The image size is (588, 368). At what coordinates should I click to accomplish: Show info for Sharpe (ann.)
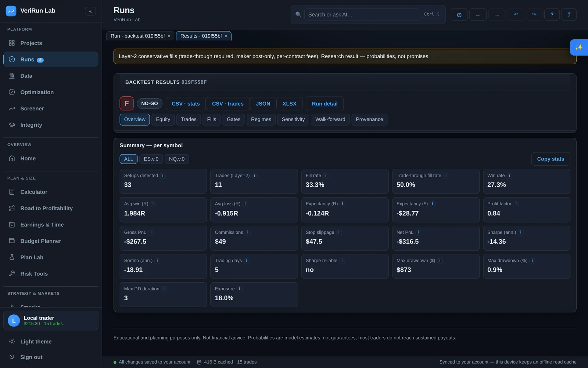(521, 233)
